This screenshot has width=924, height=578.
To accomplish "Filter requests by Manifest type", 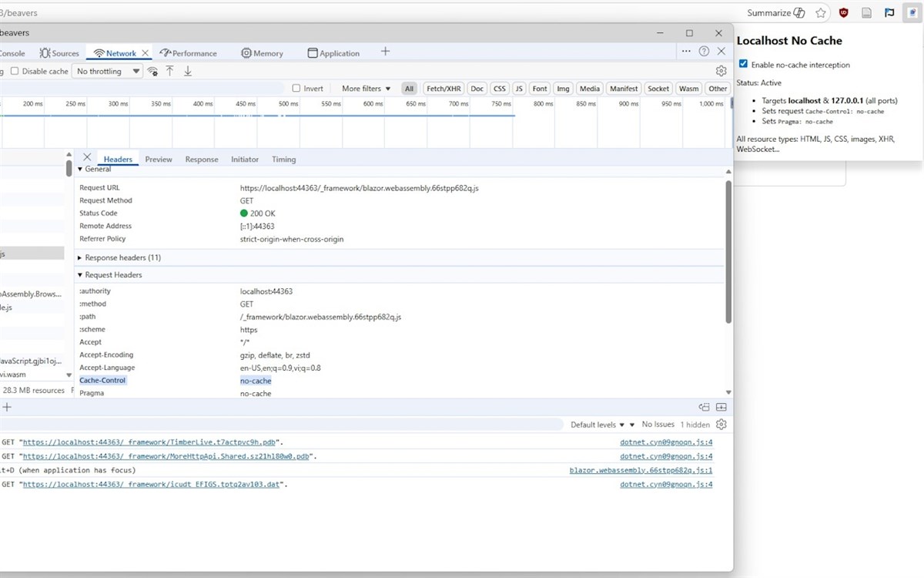I will (x=624, y=89).
